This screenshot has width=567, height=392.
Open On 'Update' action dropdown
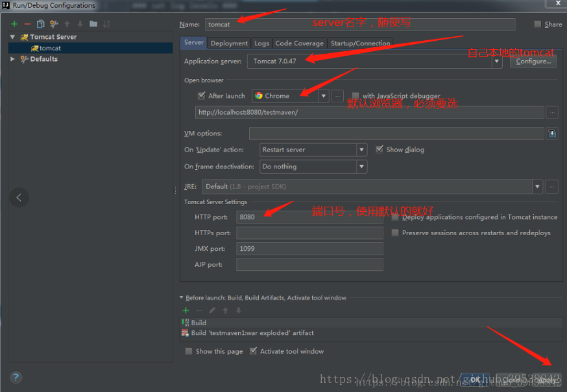pyautogui.click(x=361, y=150)
